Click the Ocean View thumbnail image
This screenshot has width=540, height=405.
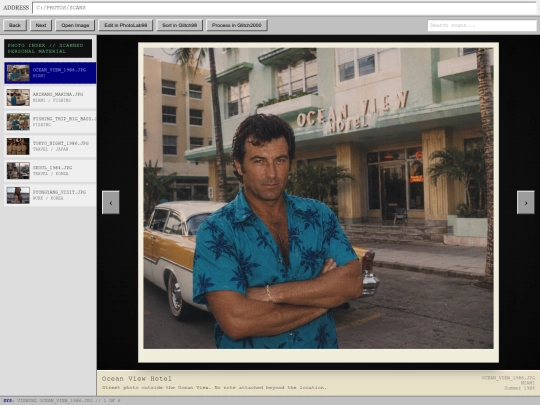point(18,73)
